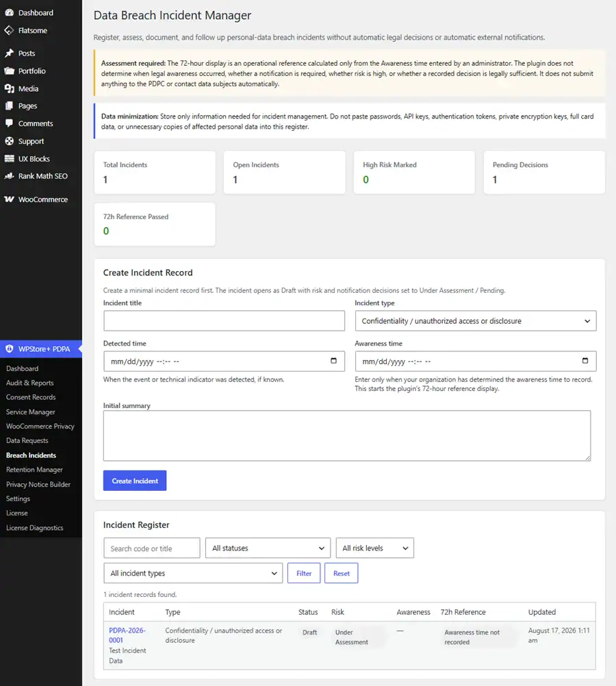The width and height of the screenshot is (616, 686).
Task: Open the Awareness time calendar picker icon
Action: tap(585, 361)
